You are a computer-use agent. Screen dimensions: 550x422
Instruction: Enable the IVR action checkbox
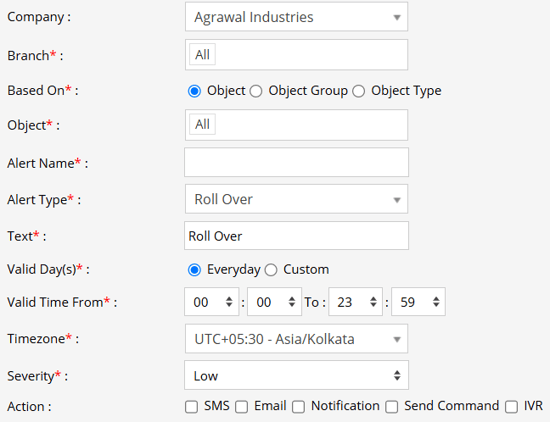click(511, 407)
